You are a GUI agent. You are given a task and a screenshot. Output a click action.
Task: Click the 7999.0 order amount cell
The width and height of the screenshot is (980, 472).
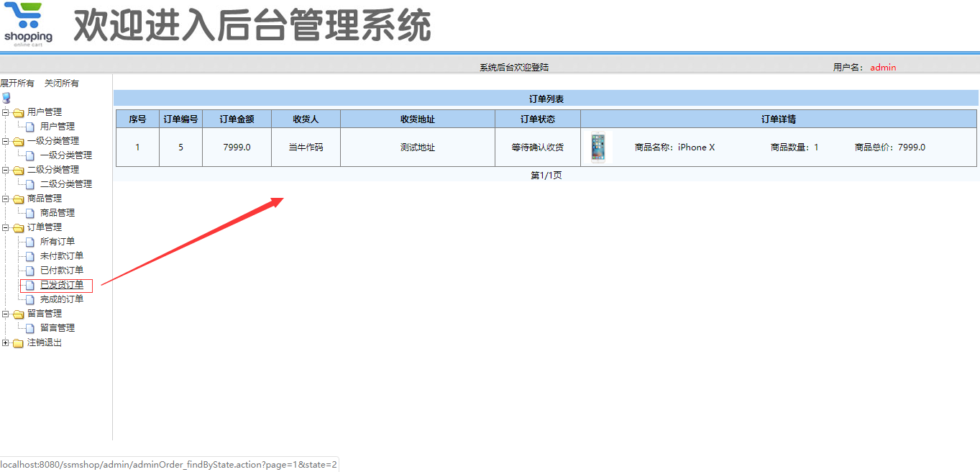[x=237, y=147]
